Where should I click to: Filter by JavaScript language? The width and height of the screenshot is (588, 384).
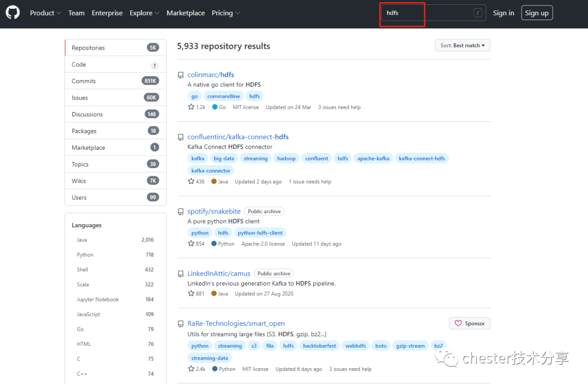(x=115, y=314)
